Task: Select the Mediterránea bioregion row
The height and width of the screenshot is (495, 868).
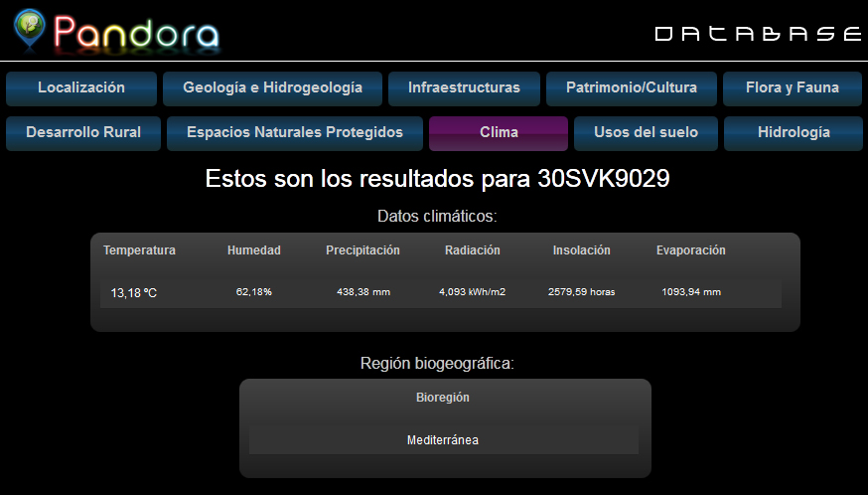Action: click(x=443, y=440)
